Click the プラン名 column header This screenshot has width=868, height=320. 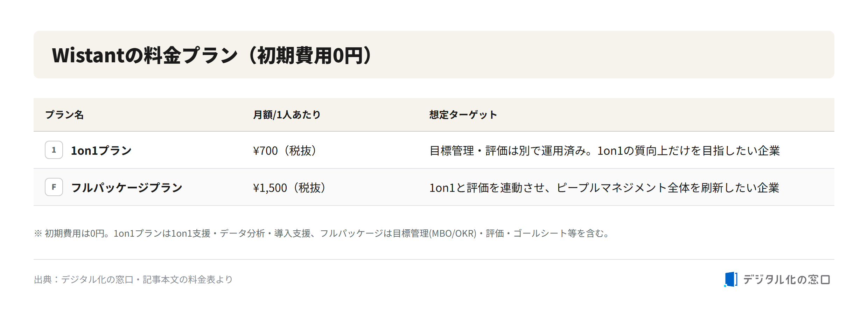(64, 115)
